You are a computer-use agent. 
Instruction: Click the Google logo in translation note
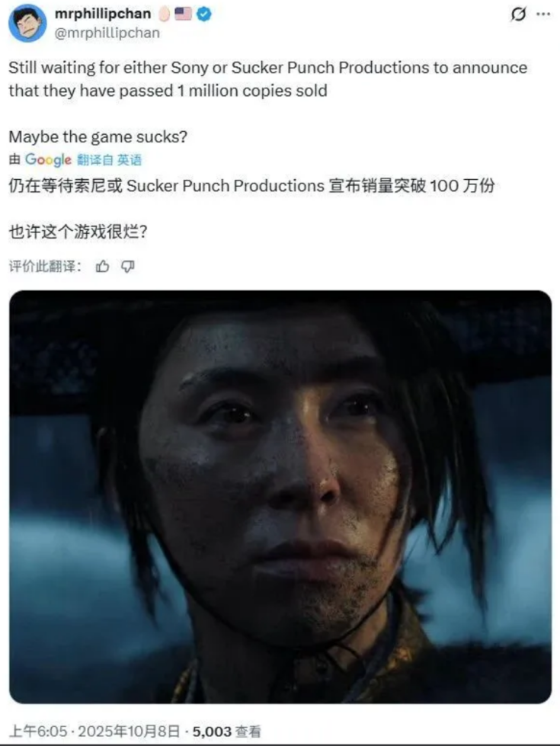coord(48,160)
